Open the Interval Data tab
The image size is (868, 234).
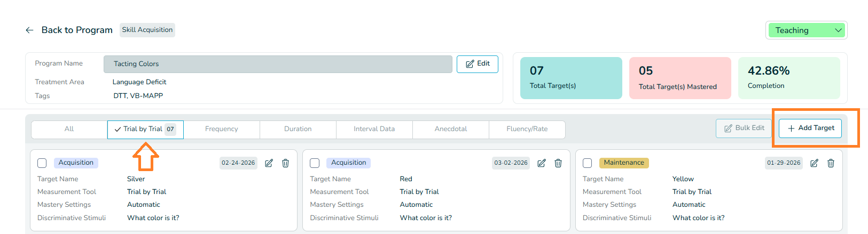(x=374, y=129)
